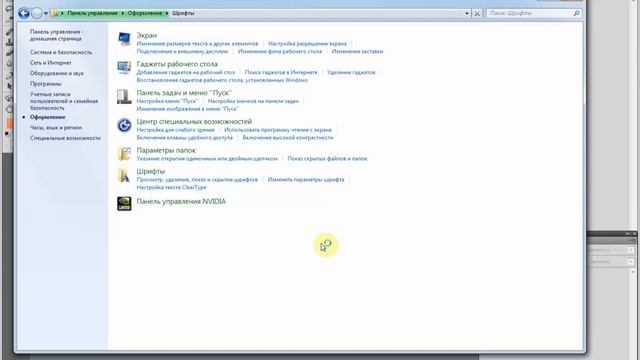Open the 'Экран' heading
Viewport: 640px width, 360px height.
pyautogui.click(x=147, y=36)
